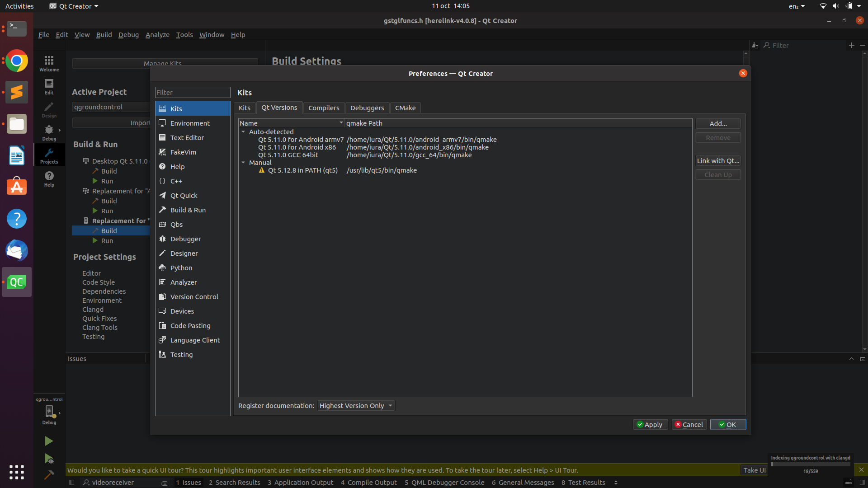The height and width of the screenshot is (488, 868).
Task: Select the Qt Quick settings page
Action: tap(184, 195)
